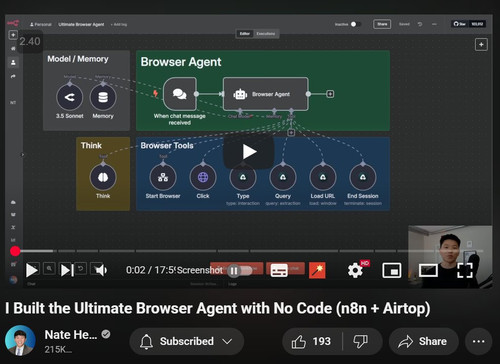Click the webcam picture-in-picture of presenter
This screenshot has height=364, width=500.
pos(450,257)
